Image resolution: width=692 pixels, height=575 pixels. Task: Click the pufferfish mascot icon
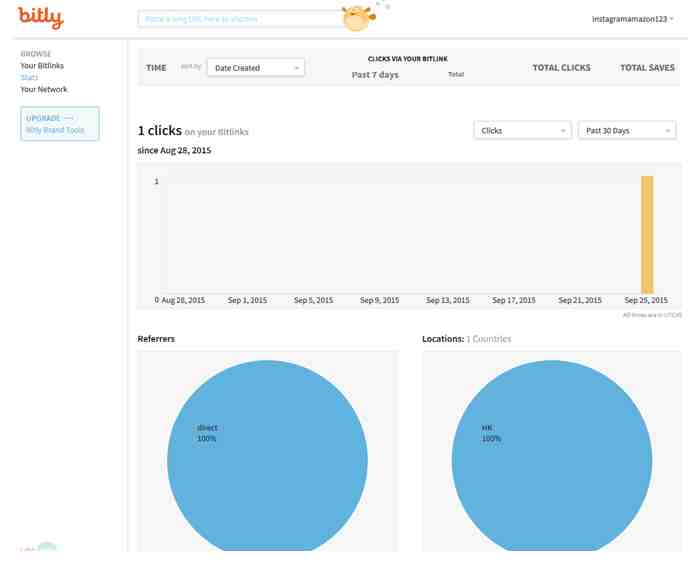click(x=356, y=18)
